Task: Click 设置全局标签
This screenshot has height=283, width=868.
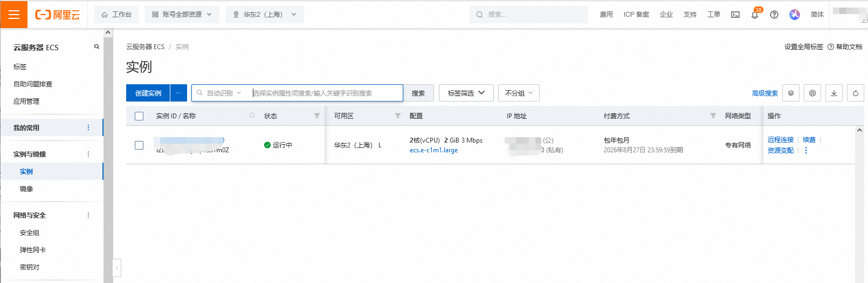Action: click(x=804, y=47)
